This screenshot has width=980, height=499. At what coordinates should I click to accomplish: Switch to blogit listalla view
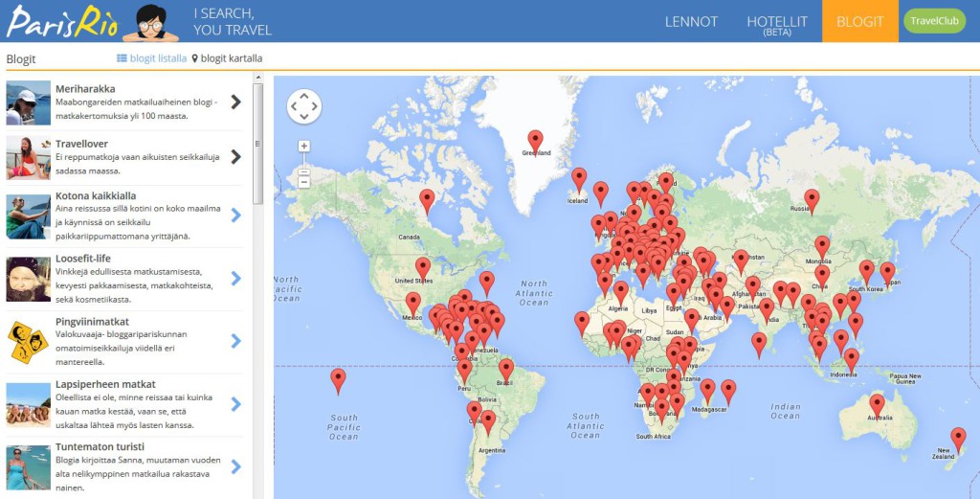click(151, 58)
